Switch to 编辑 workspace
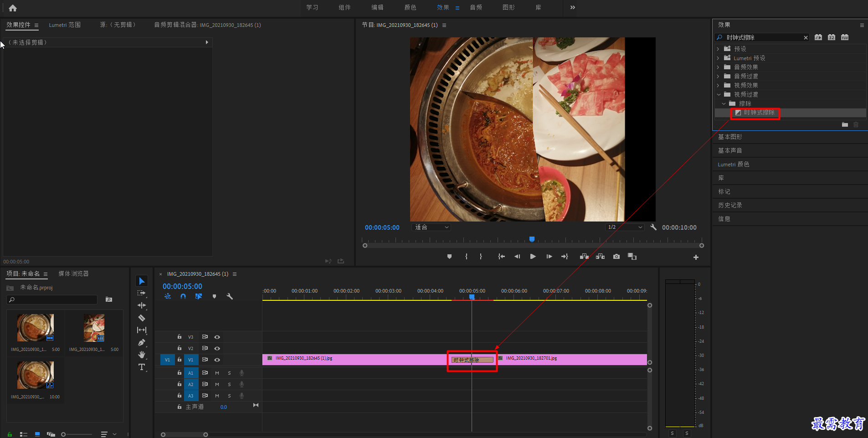Screen dimensions: 868x438 tap(377, 7)
